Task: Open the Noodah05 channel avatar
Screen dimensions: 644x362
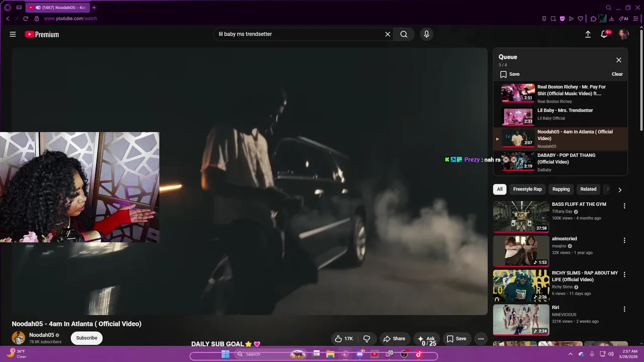Action: click(x=19, y=338)
